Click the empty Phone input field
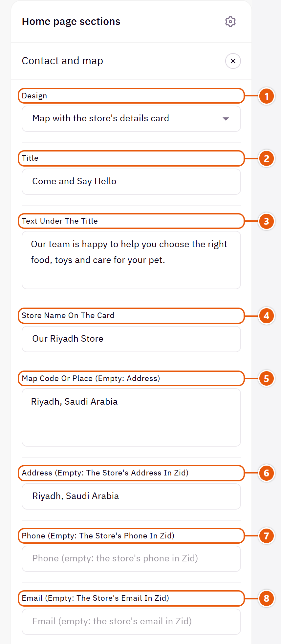This screenshot has width=281, height=644. coord(131,559)
